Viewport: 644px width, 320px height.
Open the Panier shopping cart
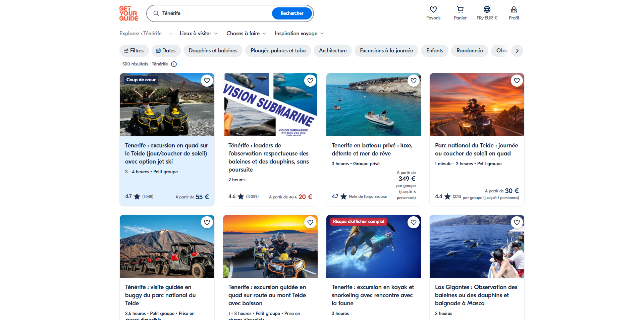(x=460, y=13)
